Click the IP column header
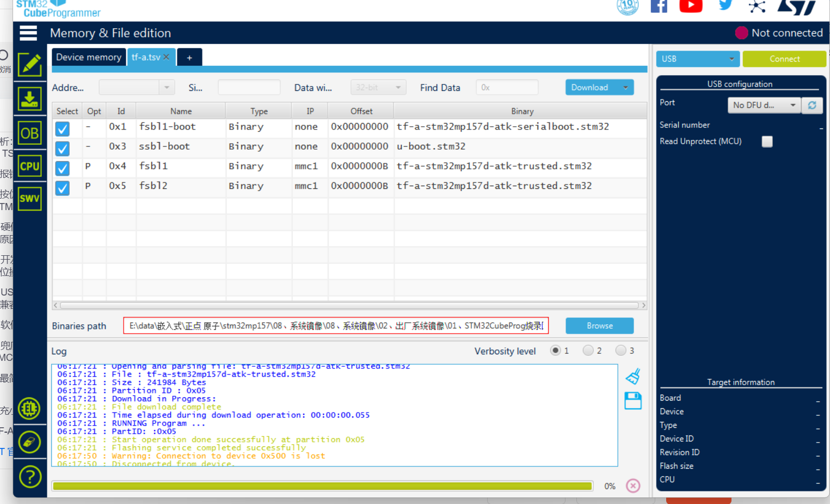Viewport: 830px width, 504px height. pos(310,111)
